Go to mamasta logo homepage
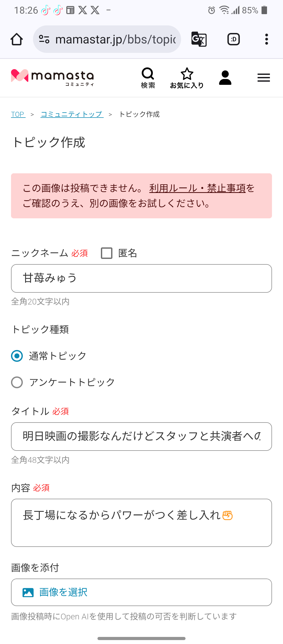The image size is (283, 644). [x=52, y=77]
